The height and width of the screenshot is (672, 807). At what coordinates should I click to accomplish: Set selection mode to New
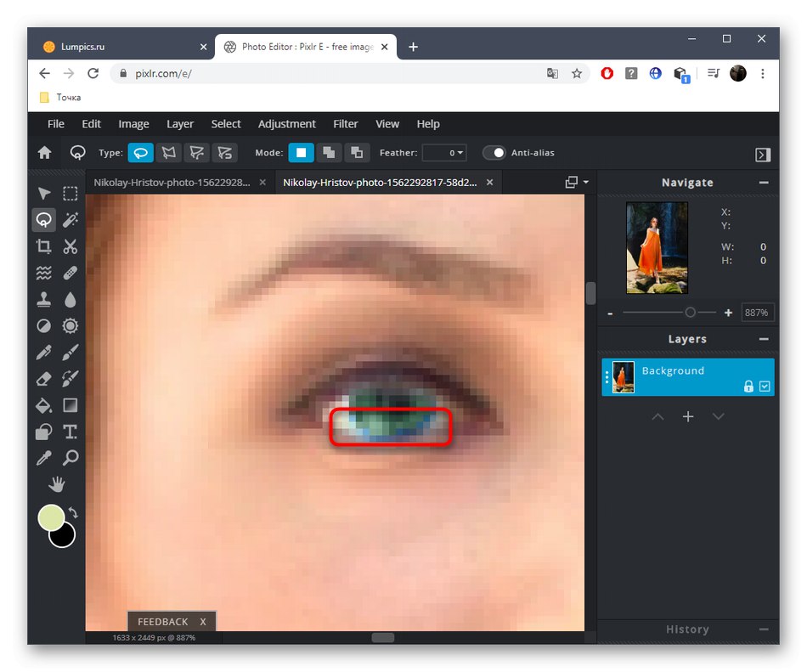click(301, 153)
